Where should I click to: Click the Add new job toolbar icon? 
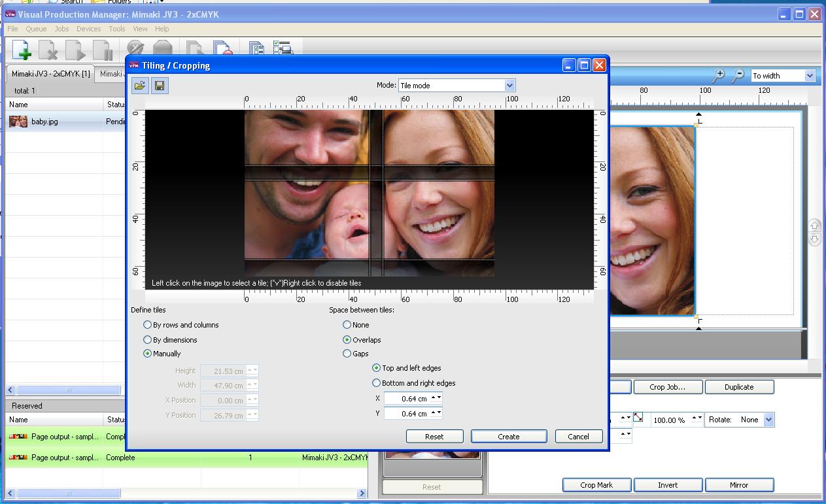[x=22, y=50]
